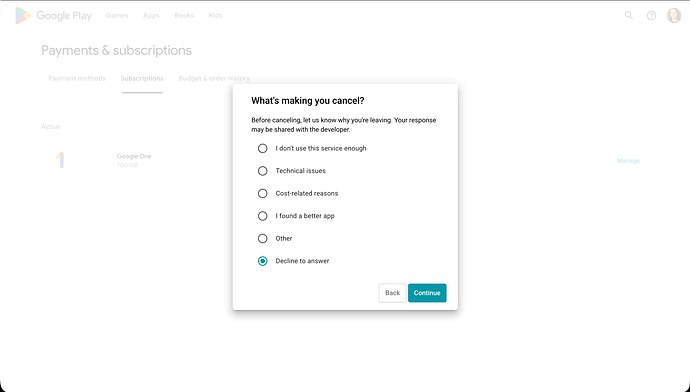Switch to Budget & order history tab
690x392 pixels.
pyautogui.click(x=214, y=78)
